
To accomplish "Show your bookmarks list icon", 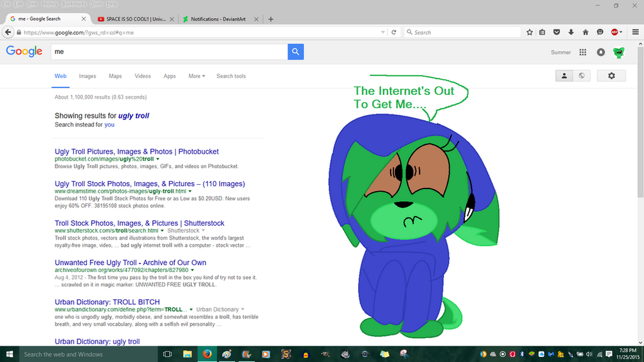I will (542, 32).
